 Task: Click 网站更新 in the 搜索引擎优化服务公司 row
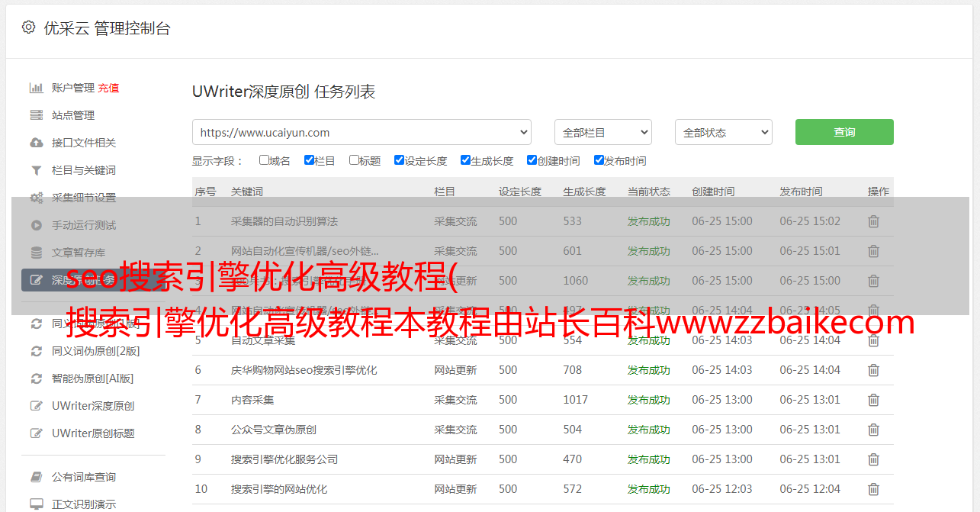coord(455,459)
